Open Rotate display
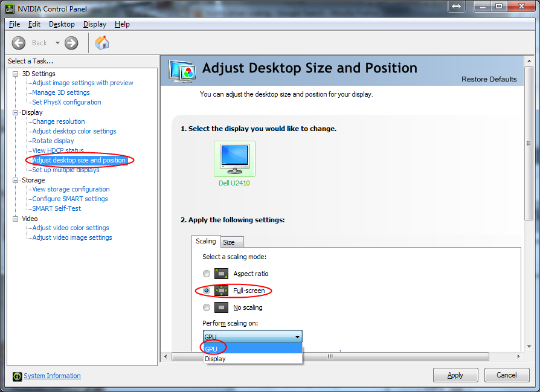Screen dimensions: 540x392 click(x=53, y=141)
